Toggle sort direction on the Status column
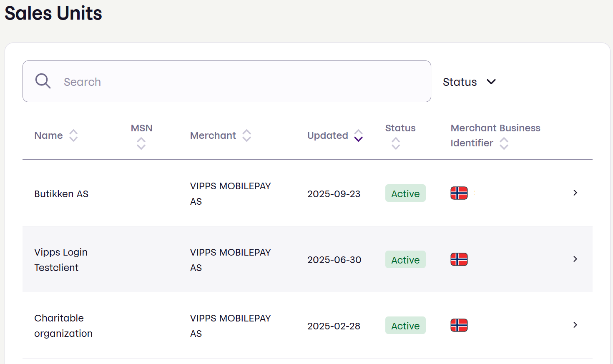Screen dimensions: 613x364 [395, 143]
